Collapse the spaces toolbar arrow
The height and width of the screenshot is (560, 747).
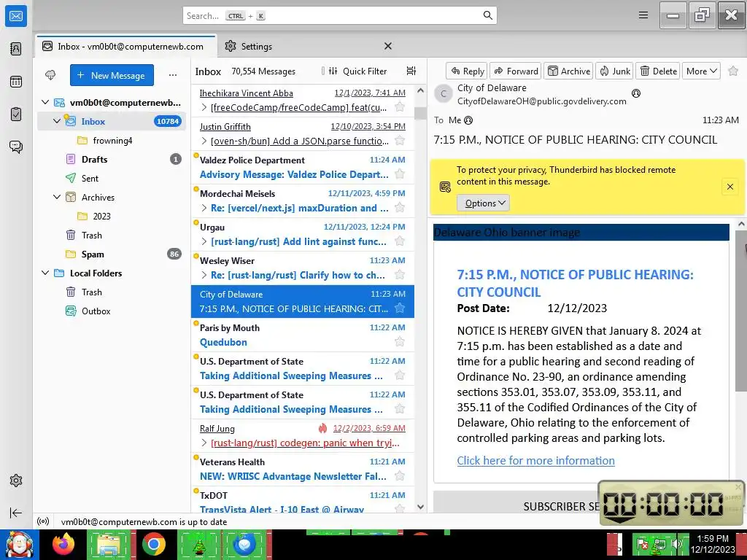[16, 513]
